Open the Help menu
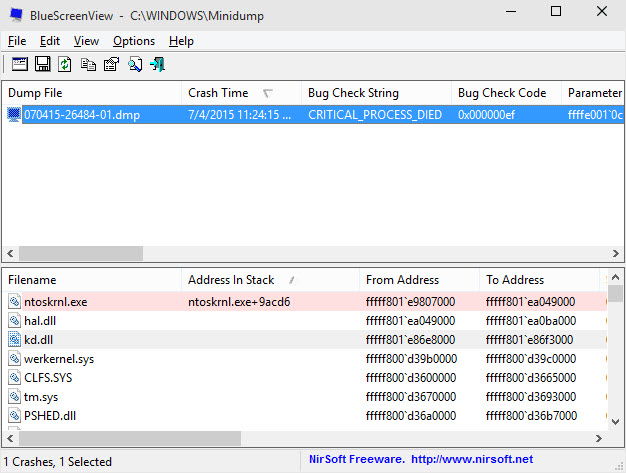The height and width of the screenshot is (473, 626). [181, 41]
